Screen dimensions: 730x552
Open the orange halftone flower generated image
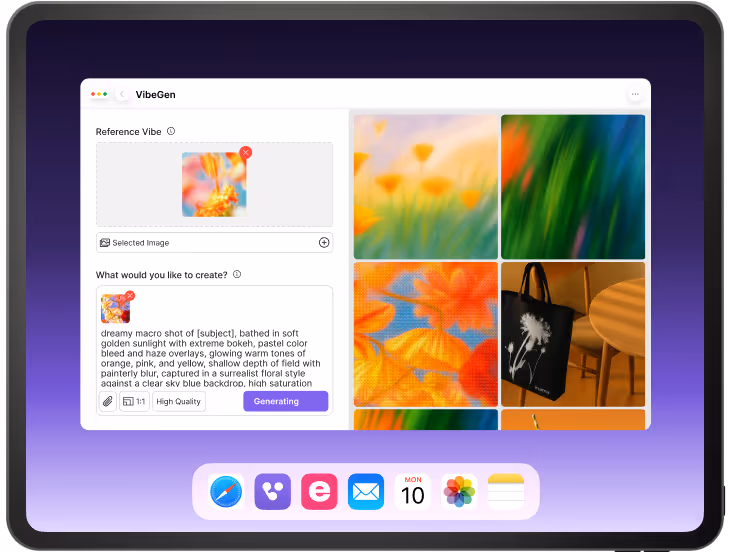tap(426, 334)
